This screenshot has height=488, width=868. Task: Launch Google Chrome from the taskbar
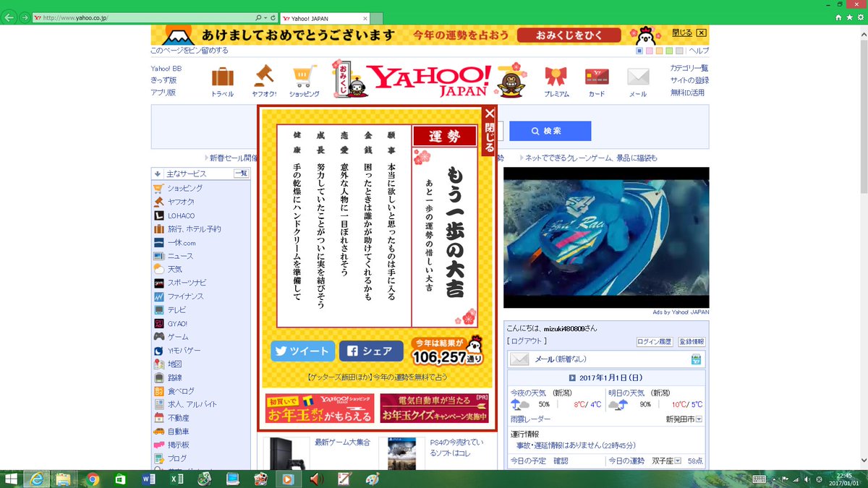tap(92, 479)
